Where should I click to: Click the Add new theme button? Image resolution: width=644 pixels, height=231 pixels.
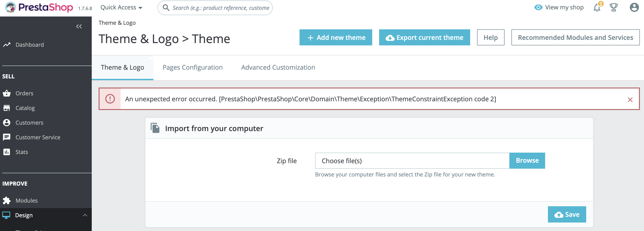coord(336,37)
